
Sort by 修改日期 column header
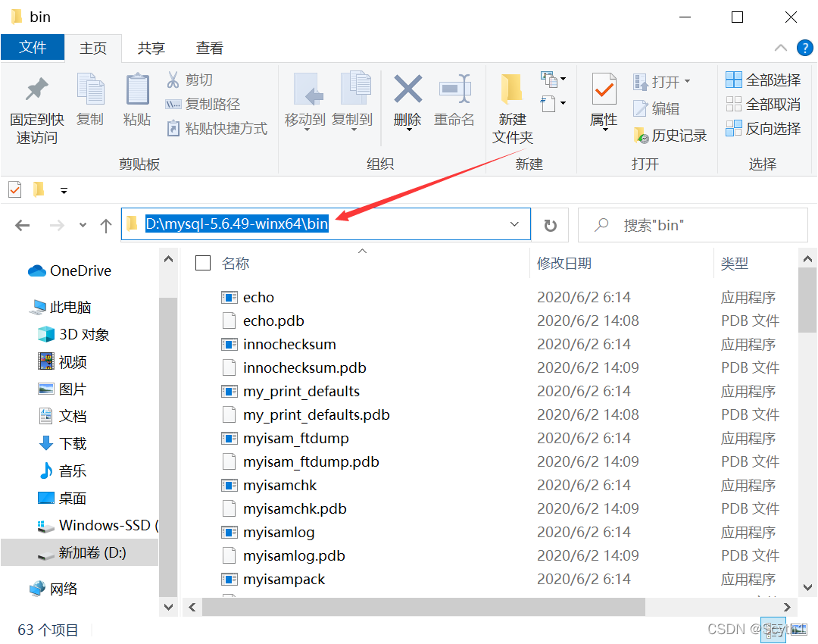(x=564, y=263)
